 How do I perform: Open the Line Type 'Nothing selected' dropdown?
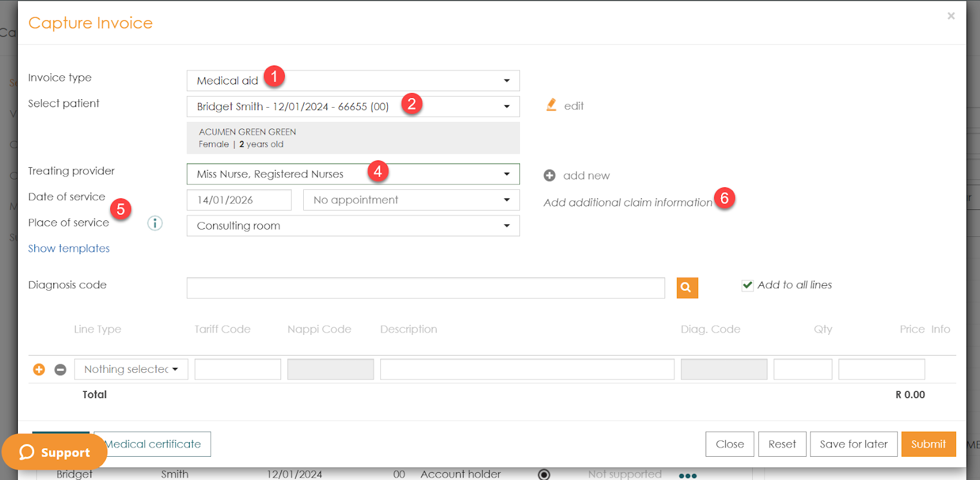click(131, 369)
